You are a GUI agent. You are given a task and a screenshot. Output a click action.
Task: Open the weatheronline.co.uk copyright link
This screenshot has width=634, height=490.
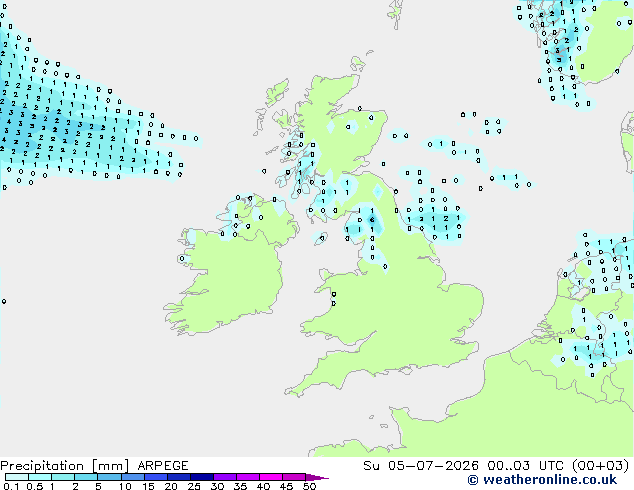pos(542,480)
